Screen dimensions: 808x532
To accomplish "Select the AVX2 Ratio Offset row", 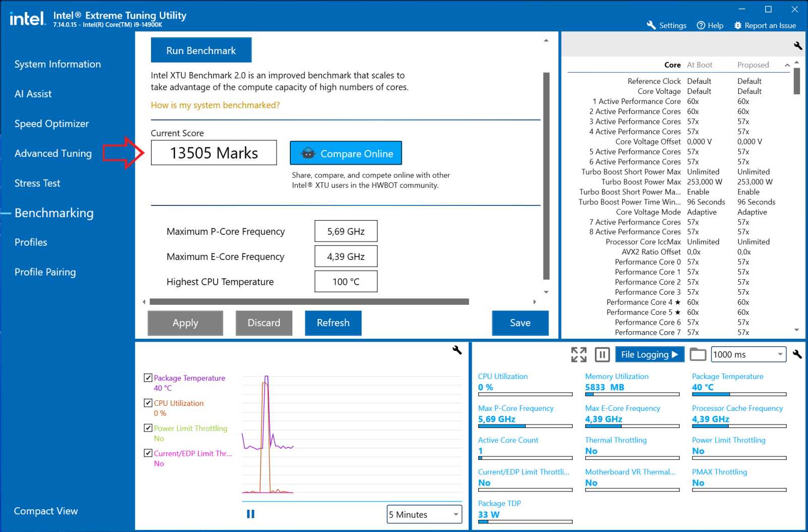I will point(679,252).
